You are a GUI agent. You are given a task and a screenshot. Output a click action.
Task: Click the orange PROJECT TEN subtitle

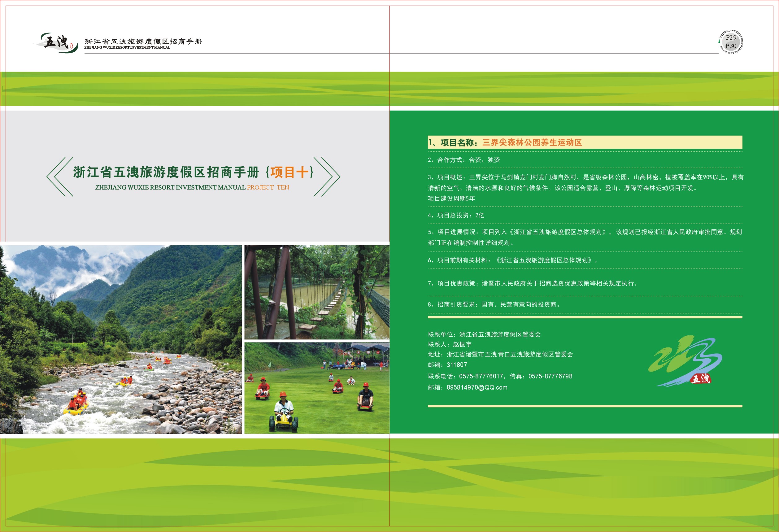pyautogui.click(x=268, y=188)
